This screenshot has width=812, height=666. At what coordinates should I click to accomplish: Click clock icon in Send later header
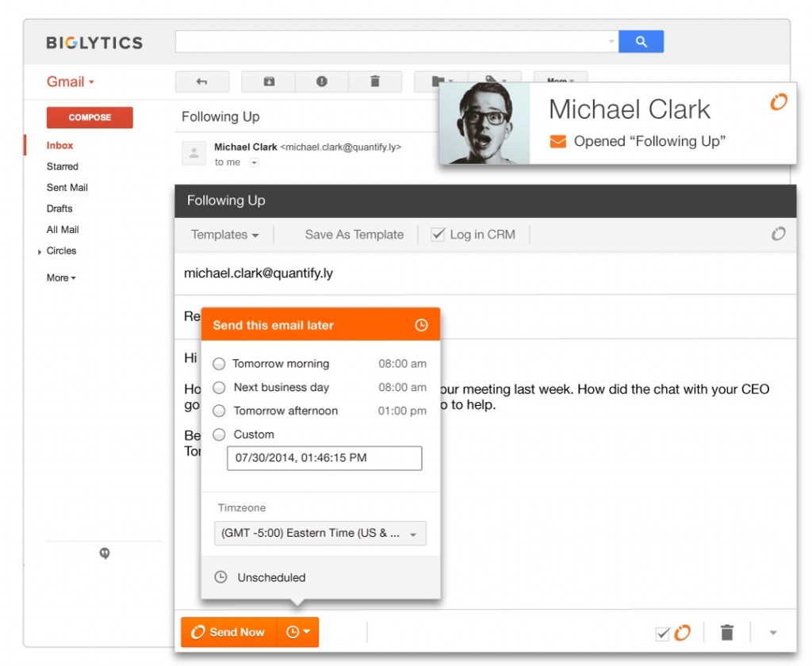[x=421, y=326]
